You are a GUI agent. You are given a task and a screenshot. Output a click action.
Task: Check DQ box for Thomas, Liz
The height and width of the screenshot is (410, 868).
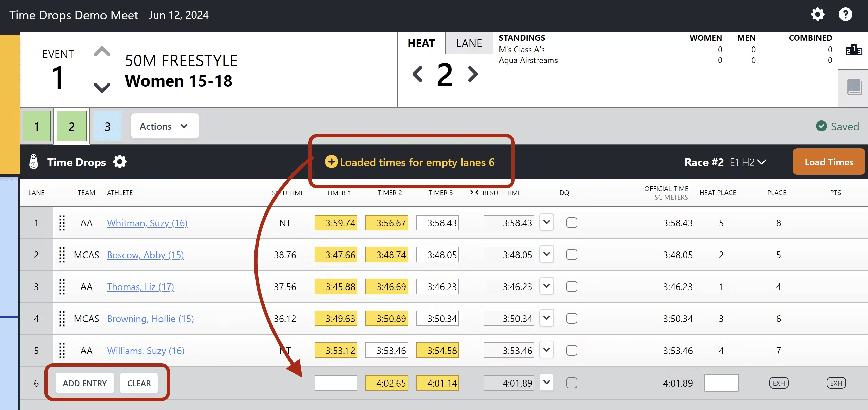coord(571,287)
